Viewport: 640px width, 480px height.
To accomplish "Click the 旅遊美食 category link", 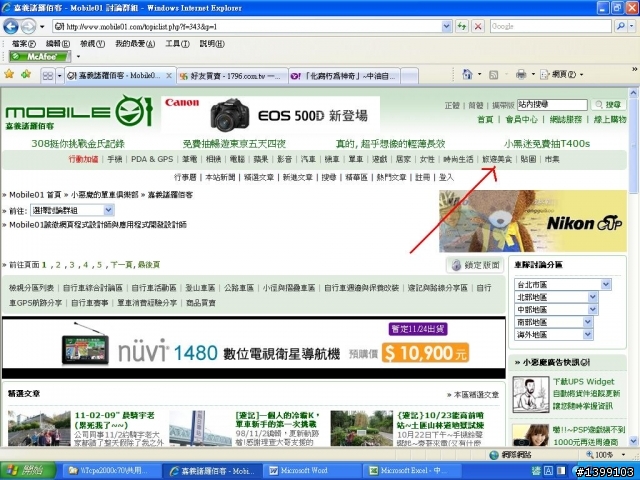I will click(497, 159).
